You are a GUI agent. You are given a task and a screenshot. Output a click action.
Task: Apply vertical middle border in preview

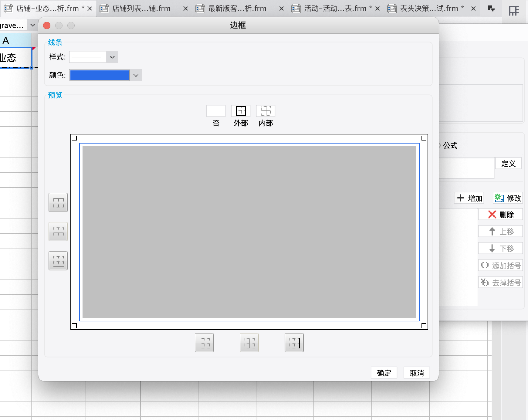pos(249,343)
